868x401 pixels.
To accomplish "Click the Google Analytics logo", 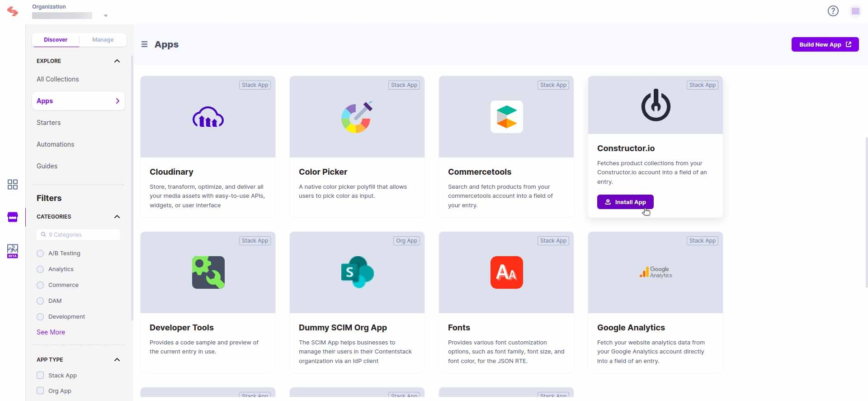I will 656,272.
